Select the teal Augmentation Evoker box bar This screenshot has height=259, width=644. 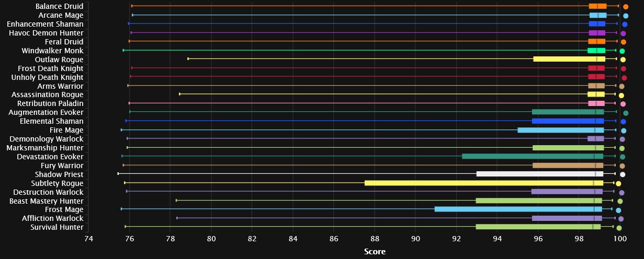pos(568,112)
